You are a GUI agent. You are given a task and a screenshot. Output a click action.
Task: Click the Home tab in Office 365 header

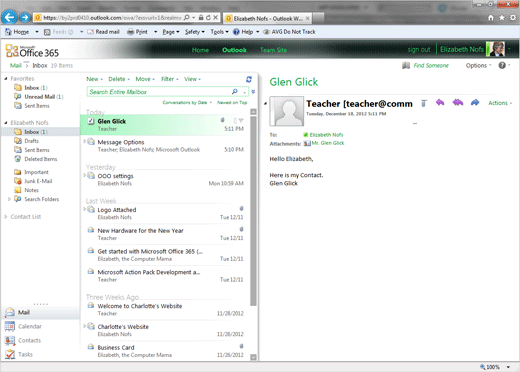pyautogui.click(x=200, y=50)
